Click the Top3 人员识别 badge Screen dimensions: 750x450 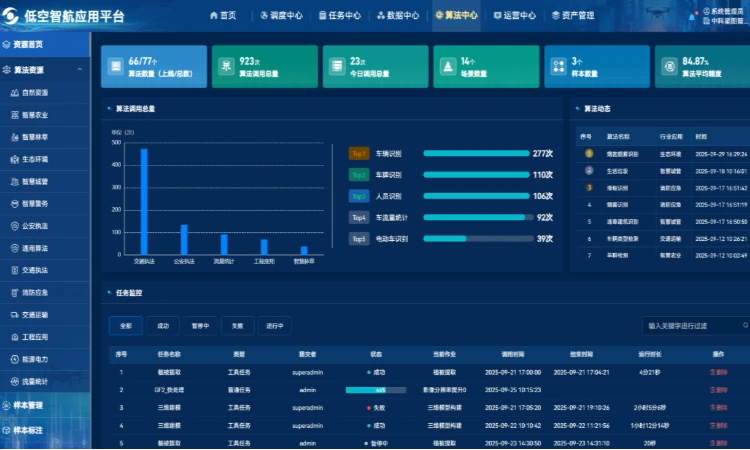pyautogui.click(x=359, y=196)
